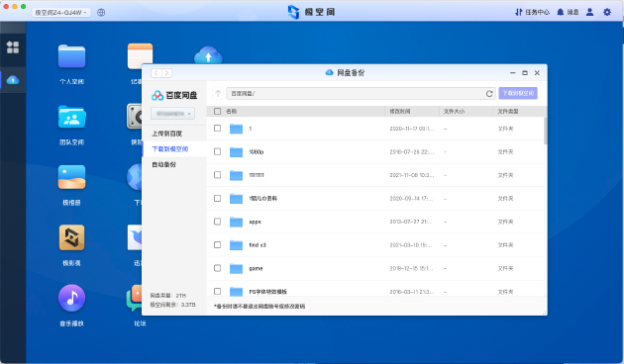Click the purple 下载到极空间 button
This screenshot has width=624, height=364.
tap(518, 93)
